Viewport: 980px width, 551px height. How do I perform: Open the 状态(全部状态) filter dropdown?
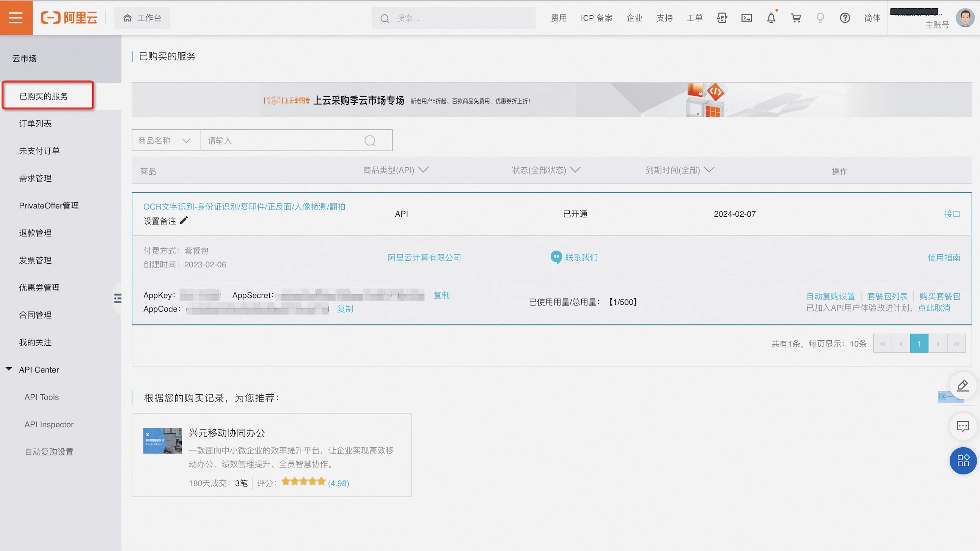pyautogui.click(x=546, y=170)
